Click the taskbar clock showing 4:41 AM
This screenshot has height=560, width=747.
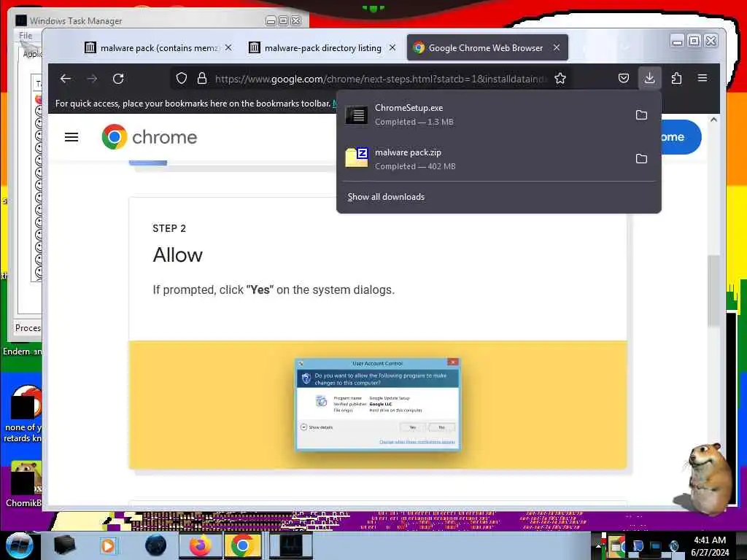coord(710,545)
